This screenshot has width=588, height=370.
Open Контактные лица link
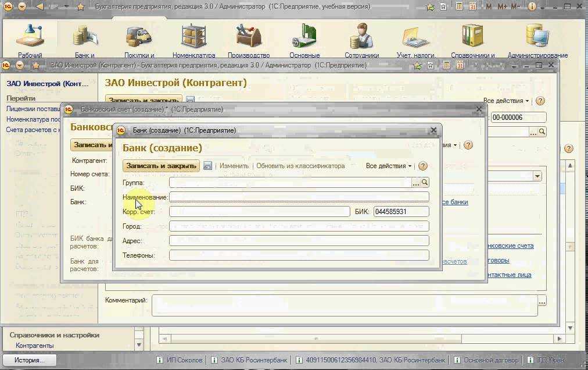coord(509,275)
